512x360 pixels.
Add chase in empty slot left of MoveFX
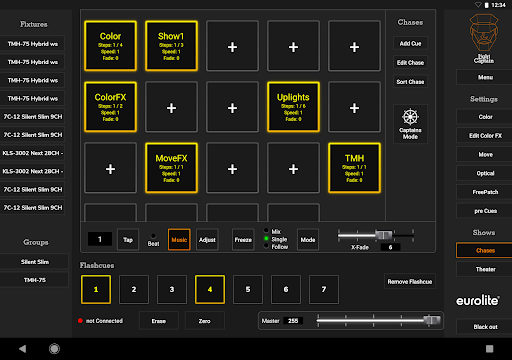110,168
